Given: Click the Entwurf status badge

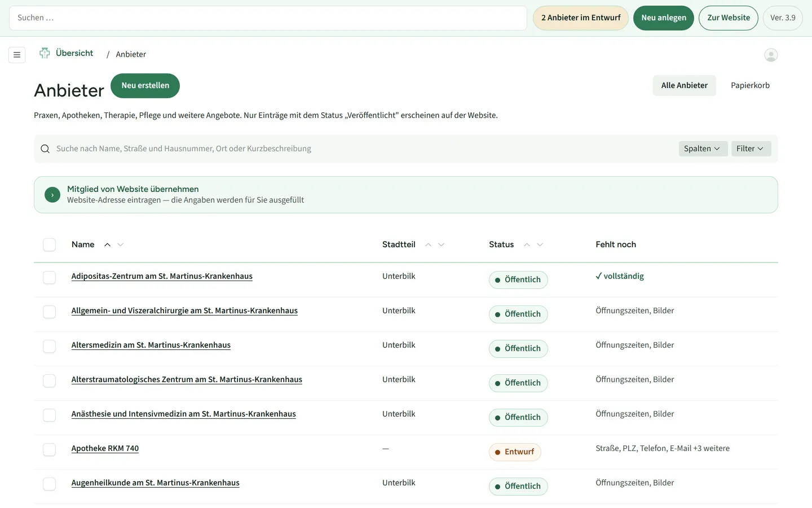Looking at the screenshot, I should (515, 452).
